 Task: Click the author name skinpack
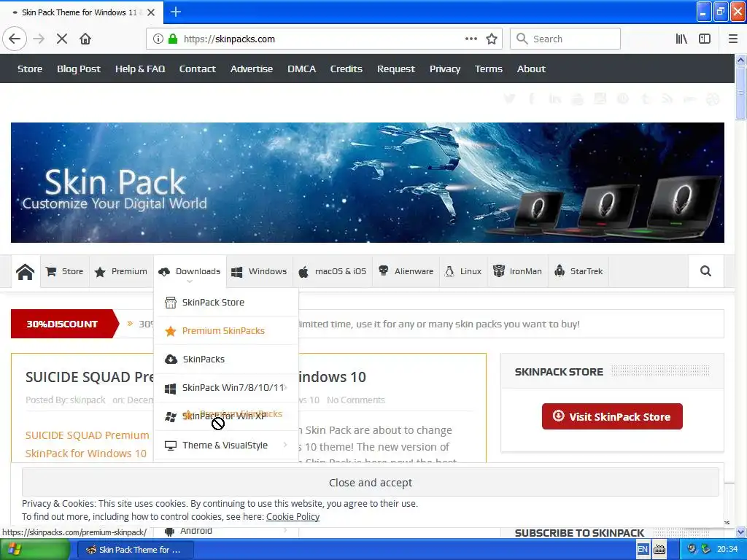tap(88, 400)
